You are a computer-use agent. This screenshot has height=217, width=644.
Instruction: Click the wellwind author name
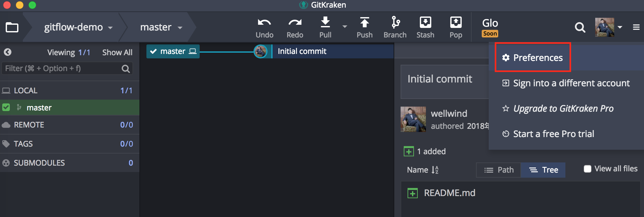[449, 114]
